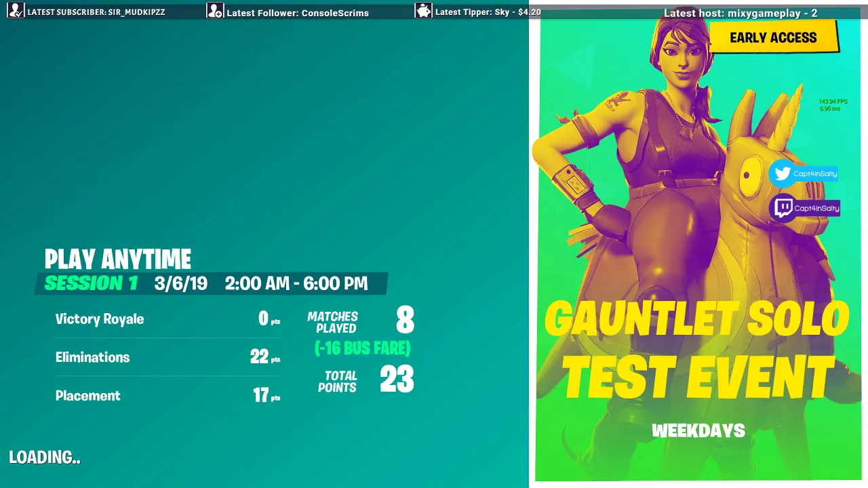Click the 3/6/19 session date
Viewport: 868px width, 488px height.
[x=181, y=283]
